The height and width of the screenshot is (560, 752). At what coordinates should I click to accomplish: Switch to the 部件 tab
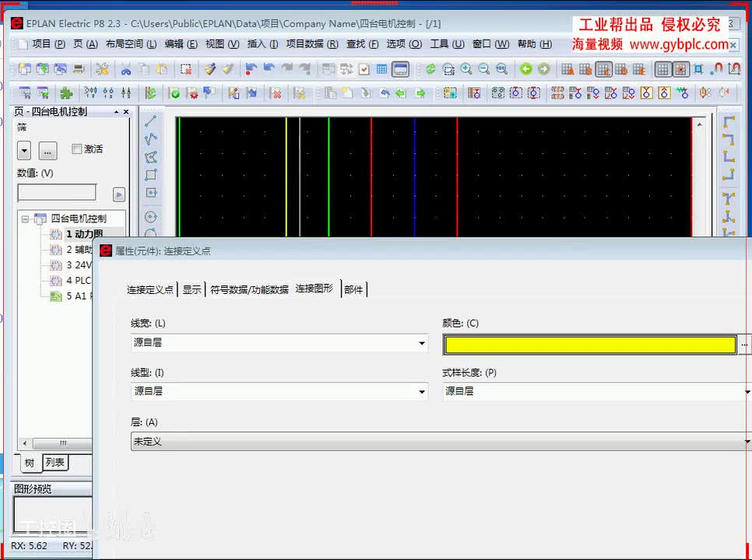click(x=353, y=289)
